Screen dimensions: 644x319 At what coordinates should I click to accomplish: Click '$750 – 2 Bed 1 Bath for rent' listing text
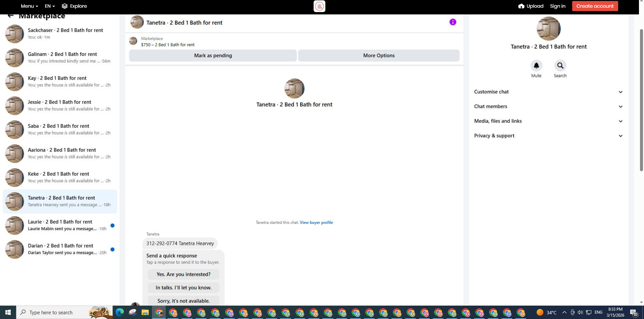tap(168, 45)
